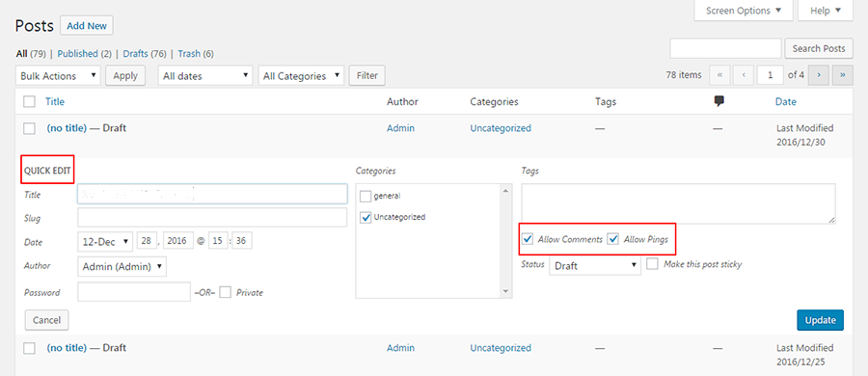Show All (79) posts view
This screenshot has width=868, height=376.
click(31, 54)
